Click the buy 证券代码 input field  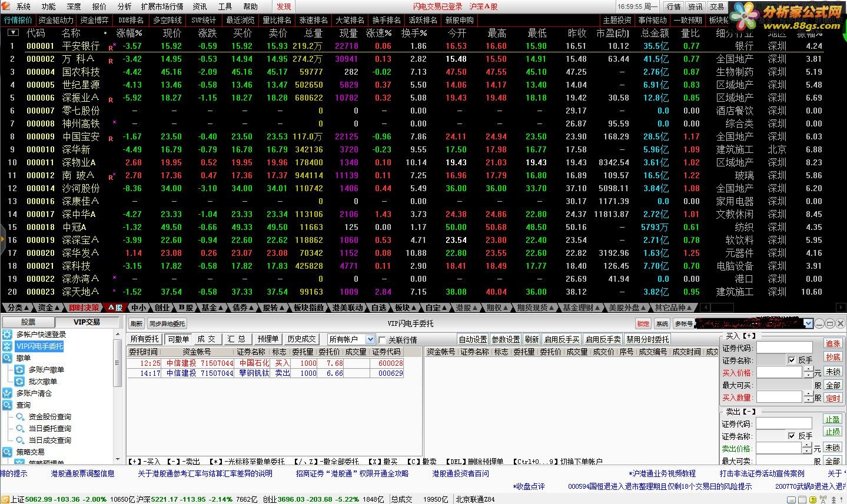(784, 348)
